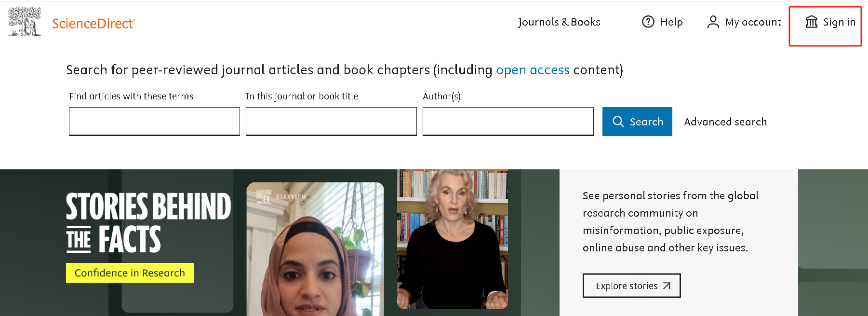Focus the Find articles terms field
Viewport: 868px width, 316px height.
(154, 121)
